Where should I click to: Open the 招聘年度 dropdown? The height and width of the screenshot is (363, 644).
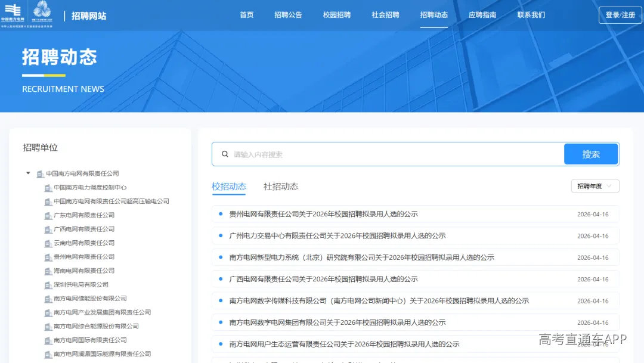(x=595, y=187)
